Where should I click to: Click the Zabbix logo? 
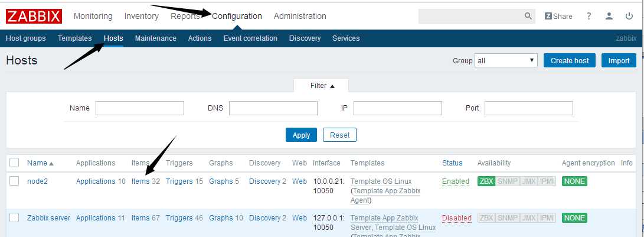[34, 16]
